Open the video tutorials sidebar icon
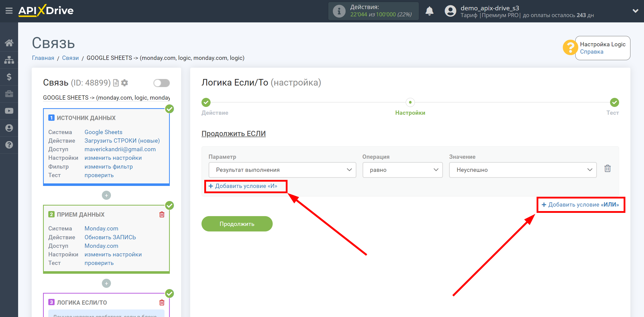Viewport: 644px width, 317px height. tap(9, 111)
